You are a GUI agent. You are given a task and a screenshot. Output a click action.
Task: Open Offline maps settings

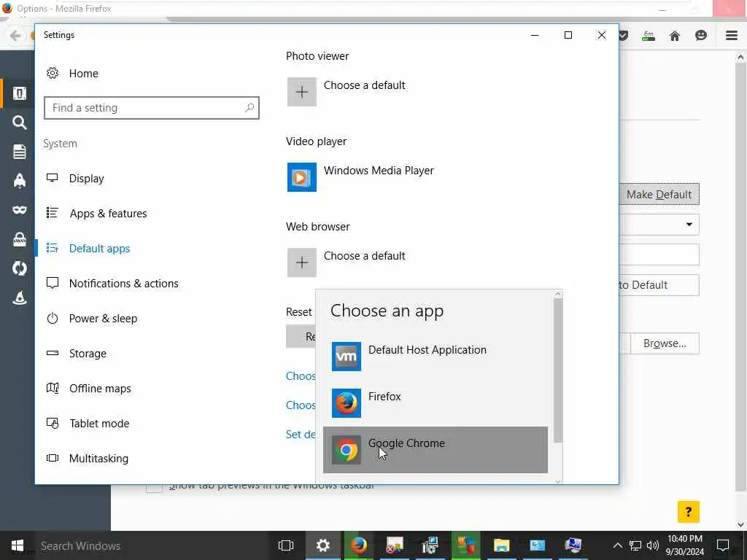[x=100, y=389]
